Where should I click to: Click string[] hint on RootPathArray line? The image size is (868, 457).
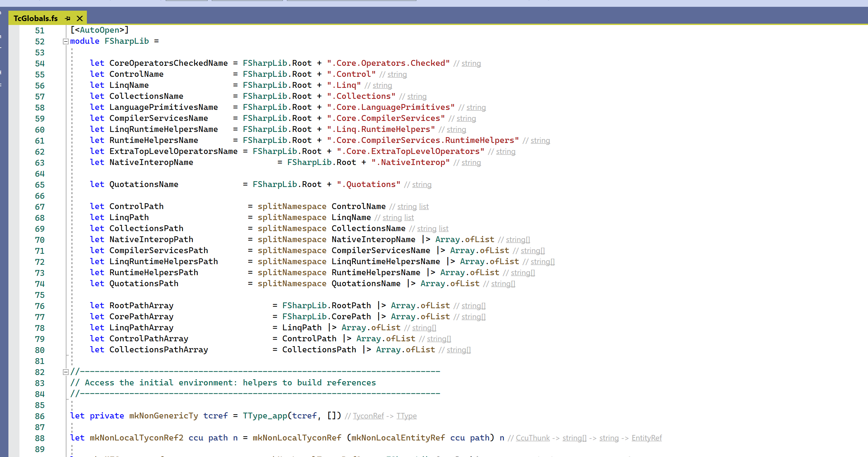click(x=473, y=306)
